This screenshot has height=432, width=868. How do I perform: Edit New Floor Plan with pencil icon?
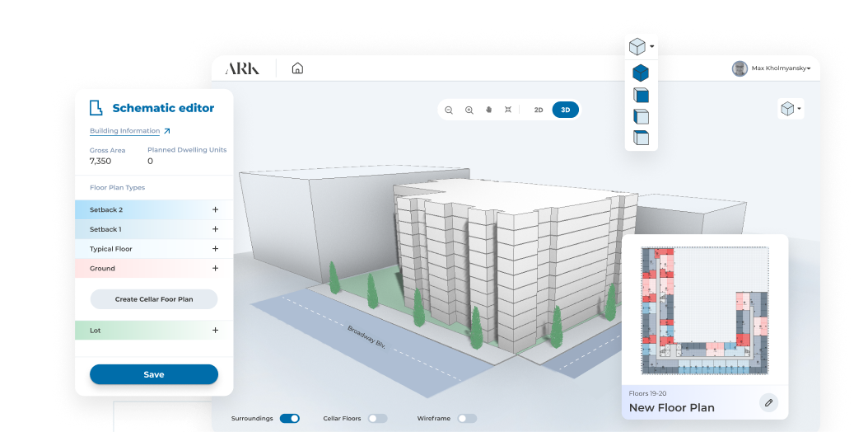pyautogui.click(x=768, y=402)
